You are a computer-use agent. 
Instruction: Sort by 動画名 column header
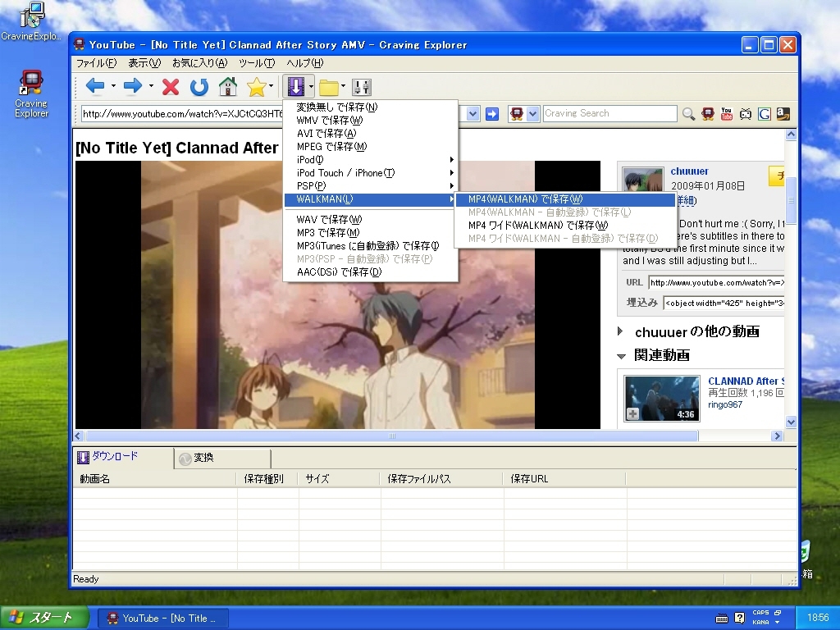pyautogui.click(x=155, y=479)
